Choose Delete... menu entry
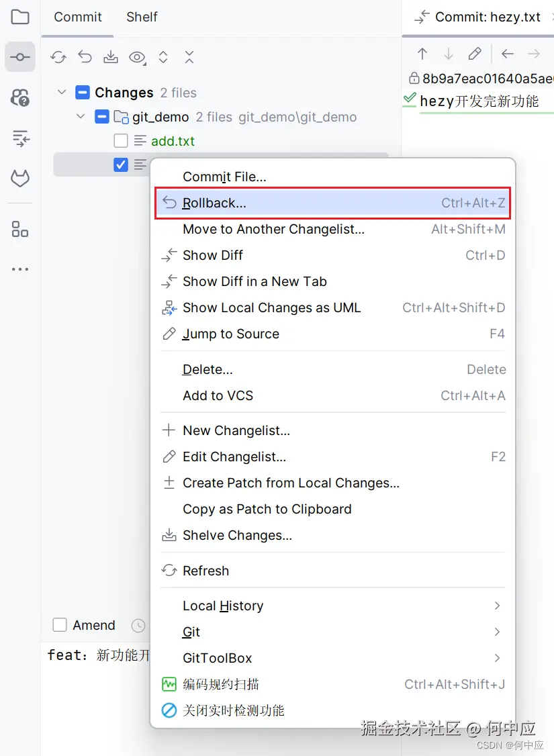The image size is (554, 756). (332, 369)
